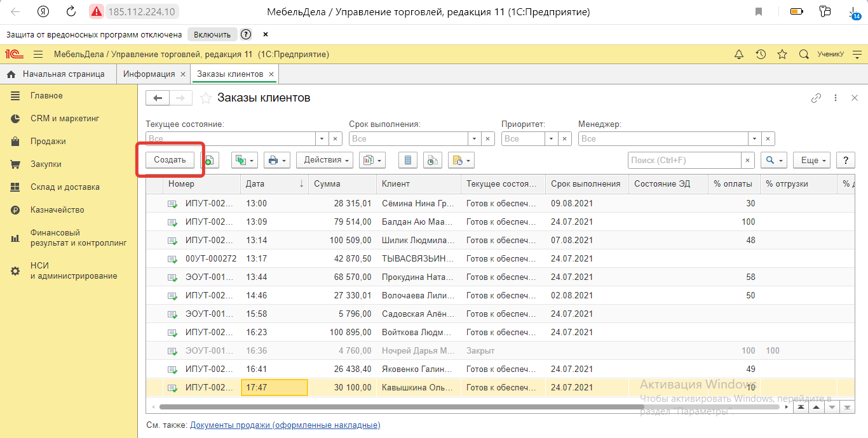Clear the Приоритет filter
The height and width of the screenshot is (438, 868).
click(564, 138)
